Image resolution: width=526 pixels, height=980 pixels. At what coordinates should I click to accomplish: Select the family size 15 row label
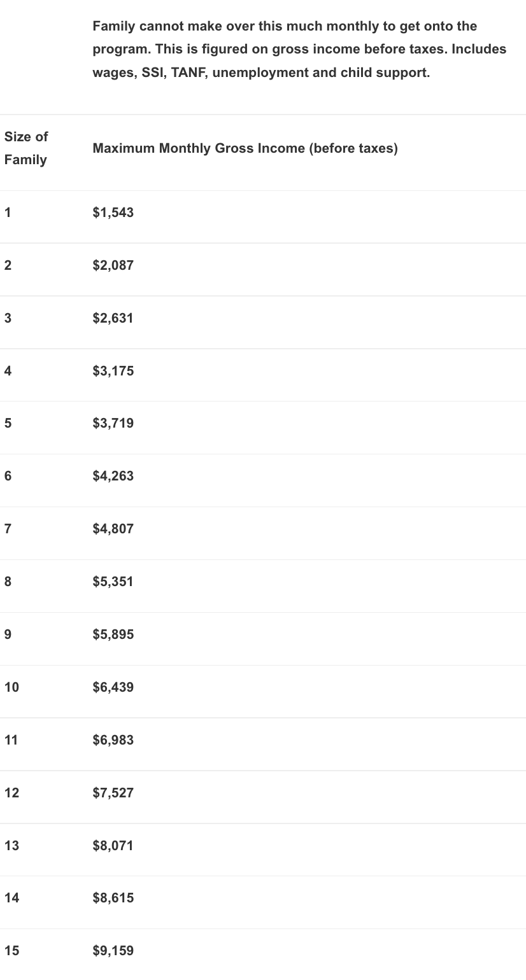coord(11,951)
